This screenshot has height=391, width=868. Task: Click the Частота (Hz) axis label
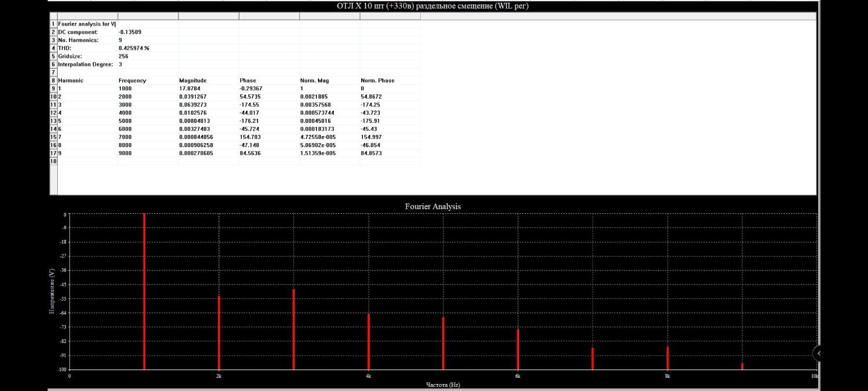[443, 385]
